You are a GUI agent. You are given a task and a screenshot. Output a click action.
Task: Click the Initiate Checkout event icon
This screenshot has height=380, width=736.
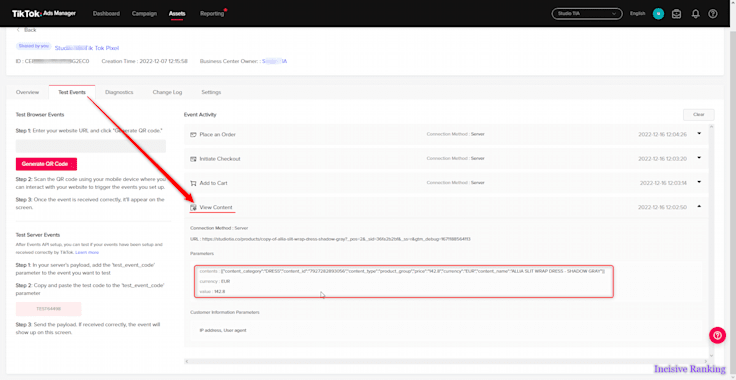[193, 159]
